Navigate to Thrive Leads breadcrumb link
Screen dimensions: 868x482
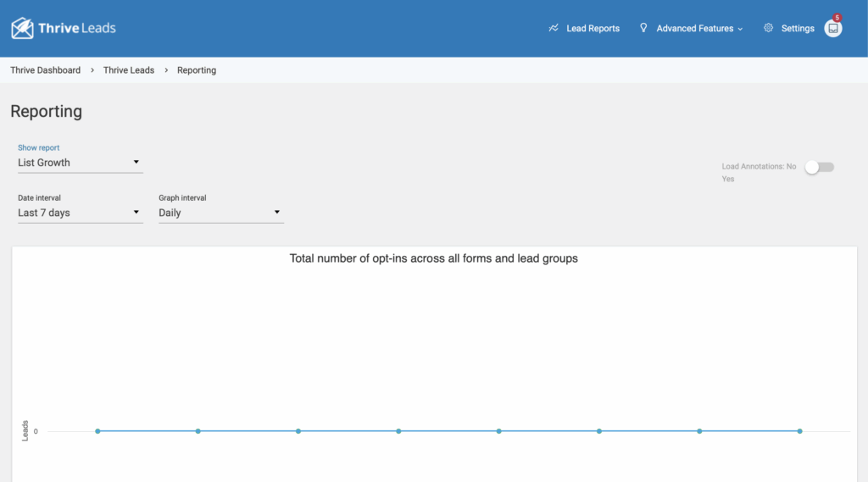pos(129,70)
